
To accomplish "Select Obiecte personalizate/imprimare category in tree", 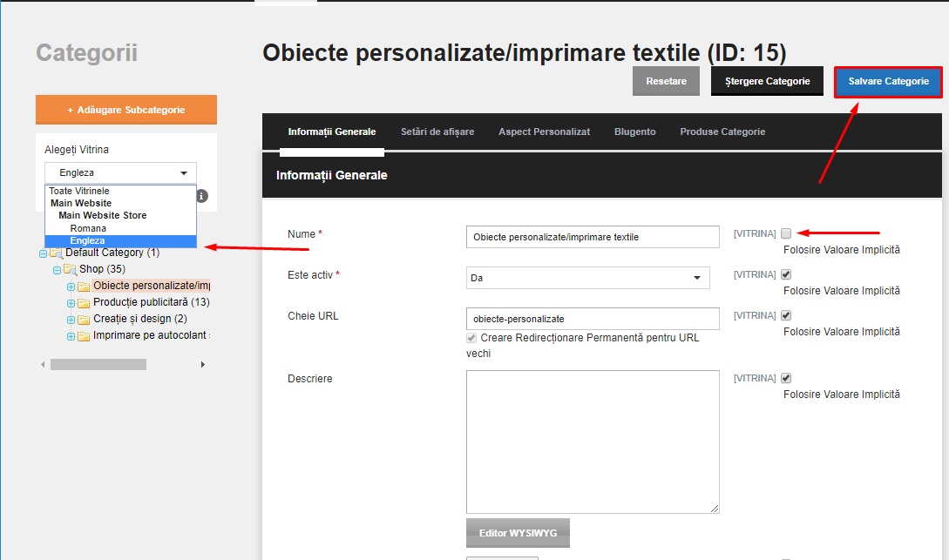I will [x=152, y=286].
